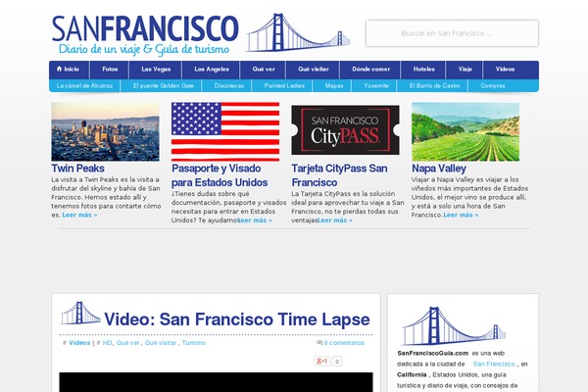This screenshot has height=392, width=588.
Task: Click the bridge icon beside the post title
Action: coord(80,314)
